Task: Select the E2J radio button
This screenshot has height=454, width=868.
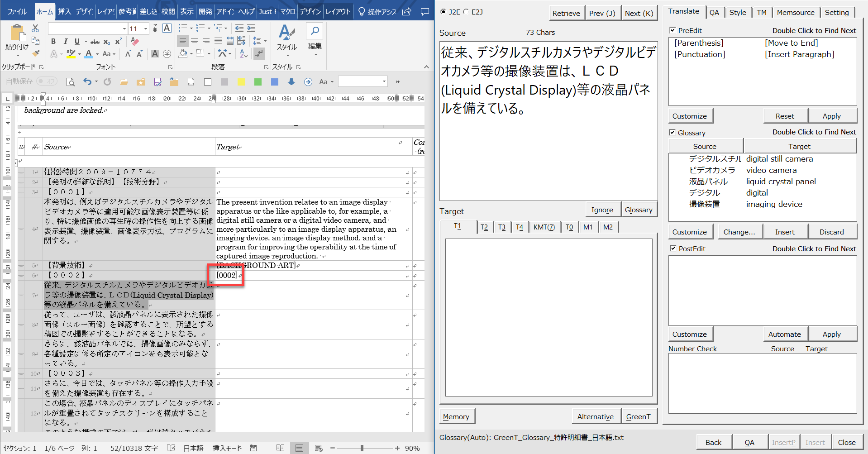Action: (x=466, y=12)
